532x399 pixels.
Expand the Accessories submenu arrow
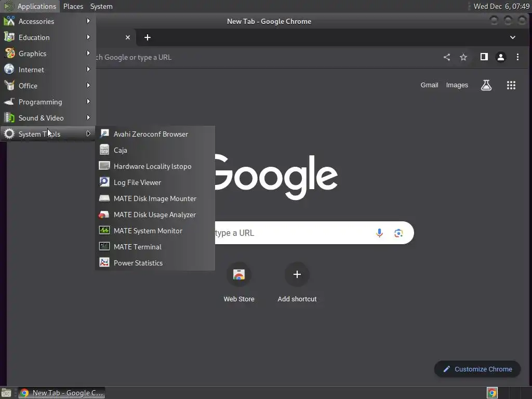coord(88,21)
